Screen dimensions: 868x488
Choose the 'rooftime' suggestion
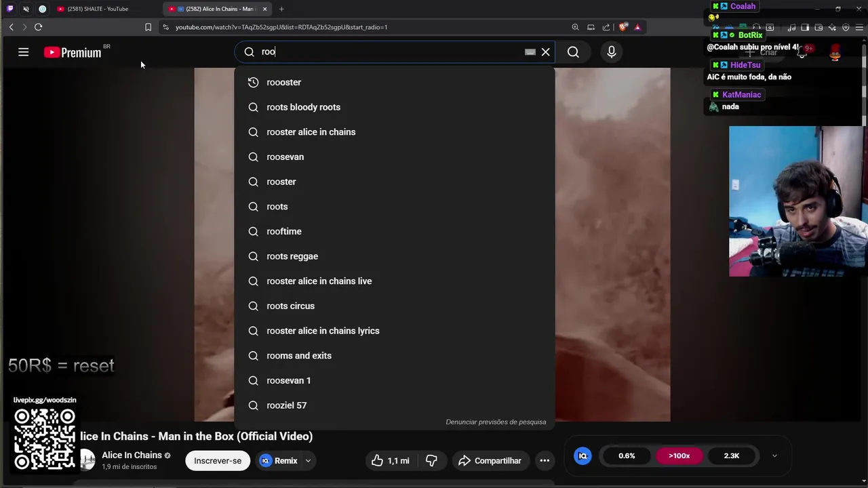394,231
